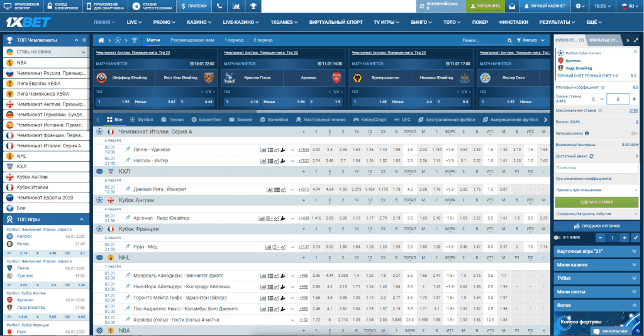Image resolution: width=644 pixels, height=336 pixels.
Task: Expand the bet coupon panel to fullscreen
Action: 636,40
